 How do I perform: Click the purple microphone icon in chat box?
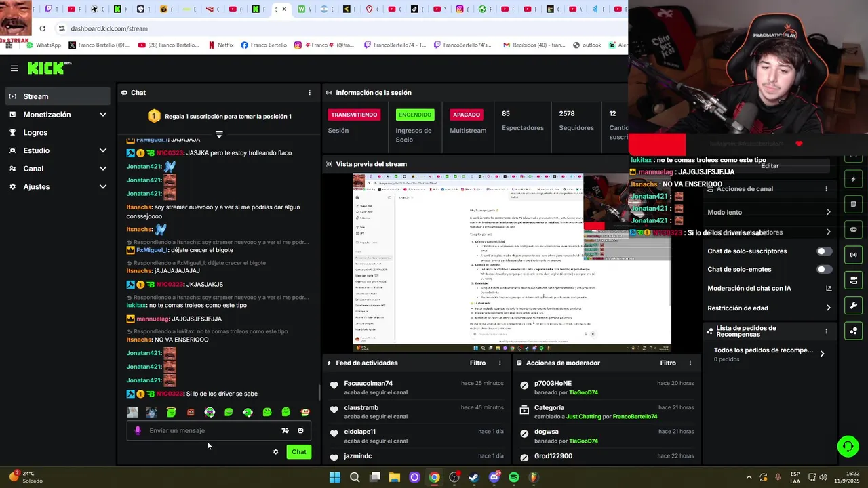click(138, 430)
